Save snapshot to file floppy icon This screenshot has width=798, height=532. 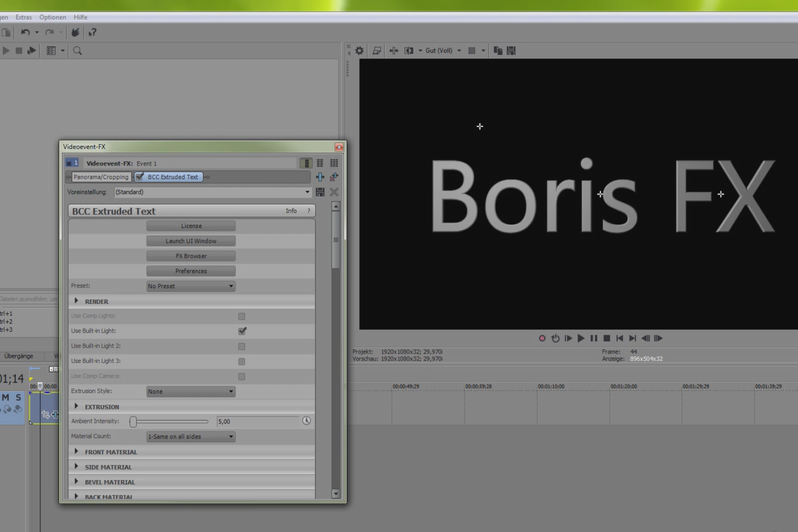pyautogui.click(x=511, y=51)
